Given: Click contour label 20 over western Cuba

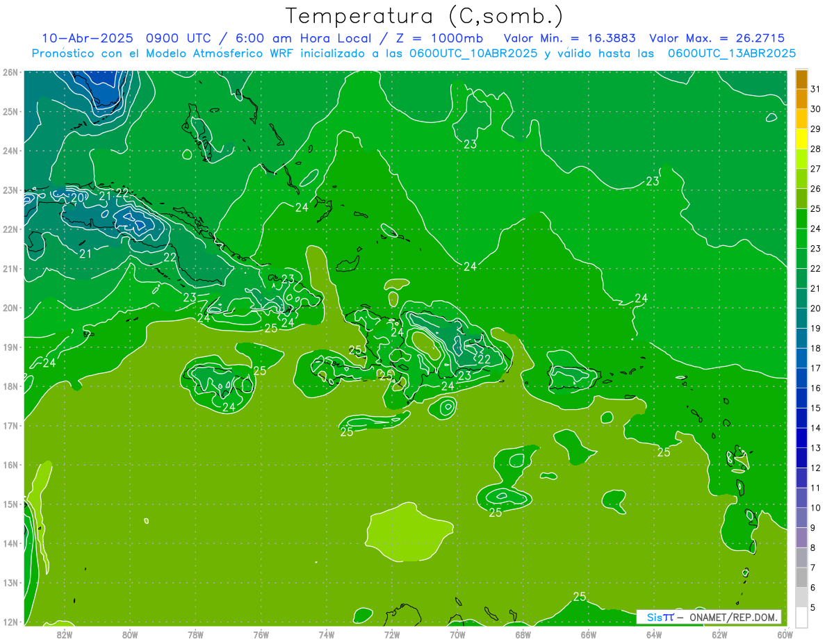Looking at the screenshot, I should point(77,198).
